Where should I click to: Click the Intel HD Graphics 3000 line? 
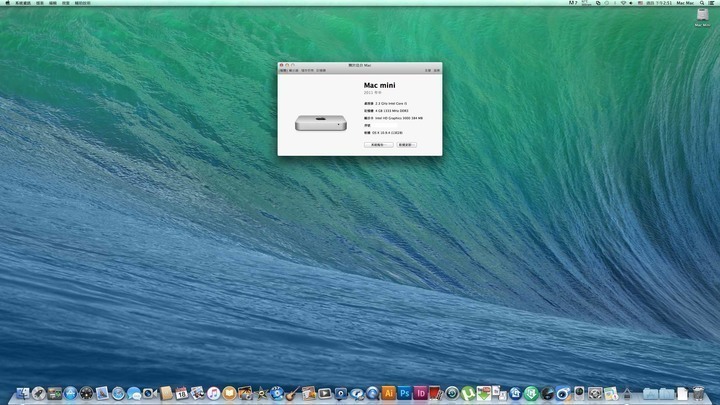click(x=393, y=118)
